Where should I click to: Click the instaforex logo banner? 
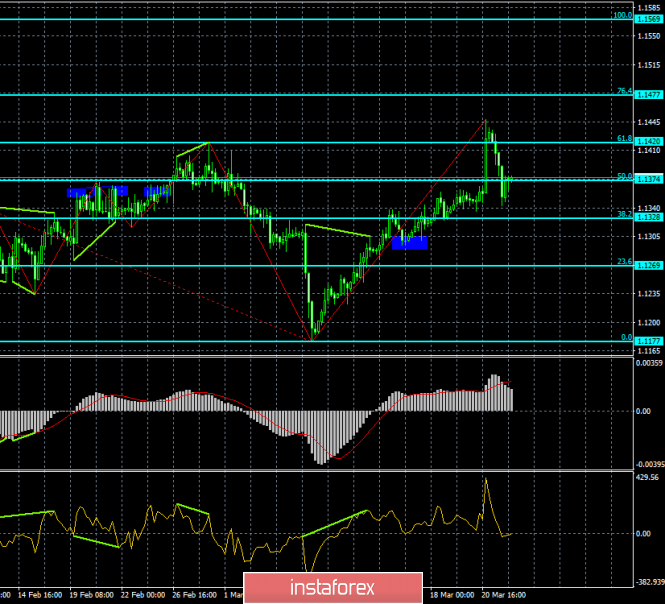(333, 588)
